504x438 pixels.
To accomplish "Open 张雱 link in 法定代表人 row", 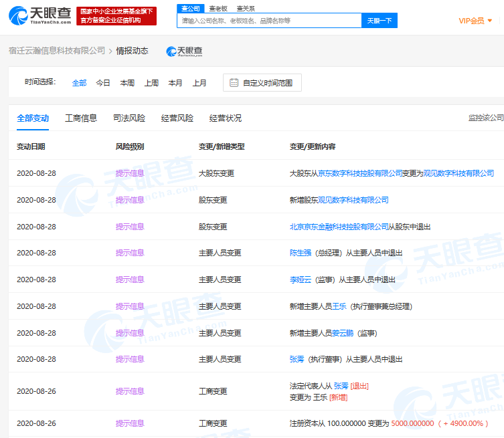I will pos(341,386).
